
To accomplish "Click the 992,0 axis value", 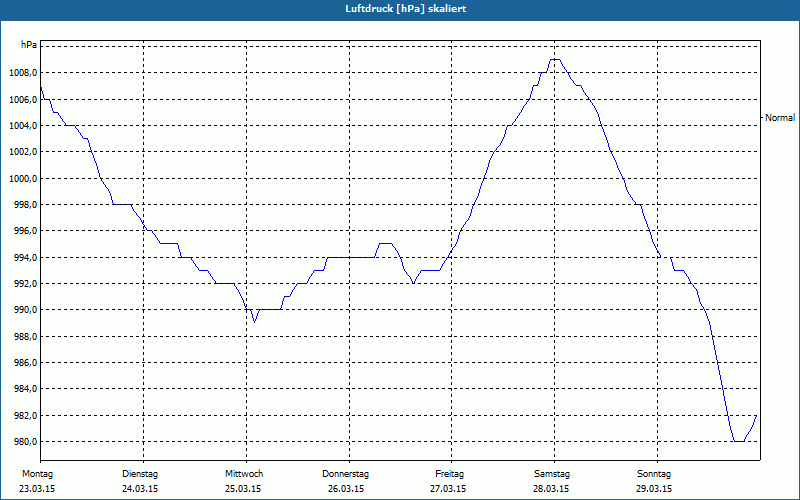I will (26, 284).
